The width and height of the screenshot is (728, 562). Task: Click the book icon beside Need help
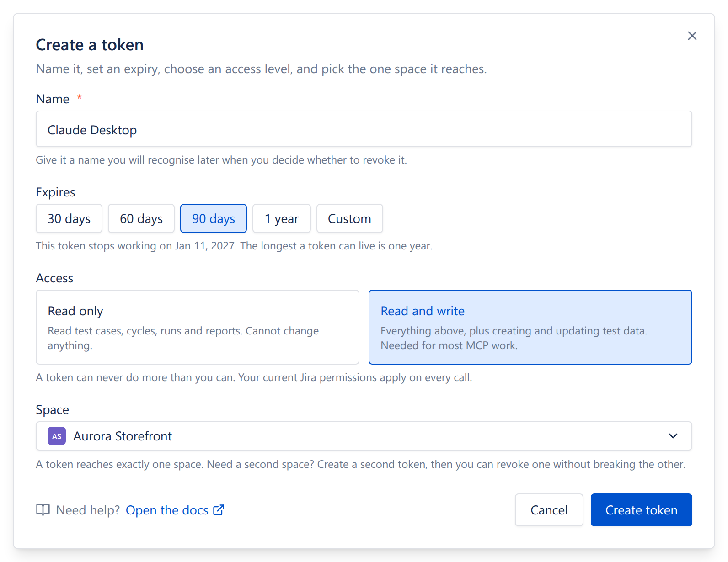pos(43,510)
